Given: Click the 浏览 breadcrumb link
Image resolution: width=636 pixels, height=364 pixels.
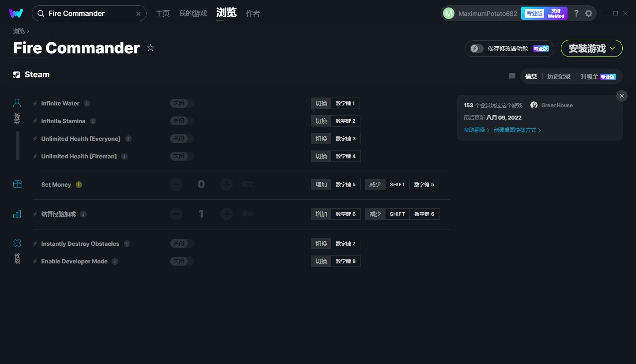Looking at the screenshot, I should click(19, 31).
